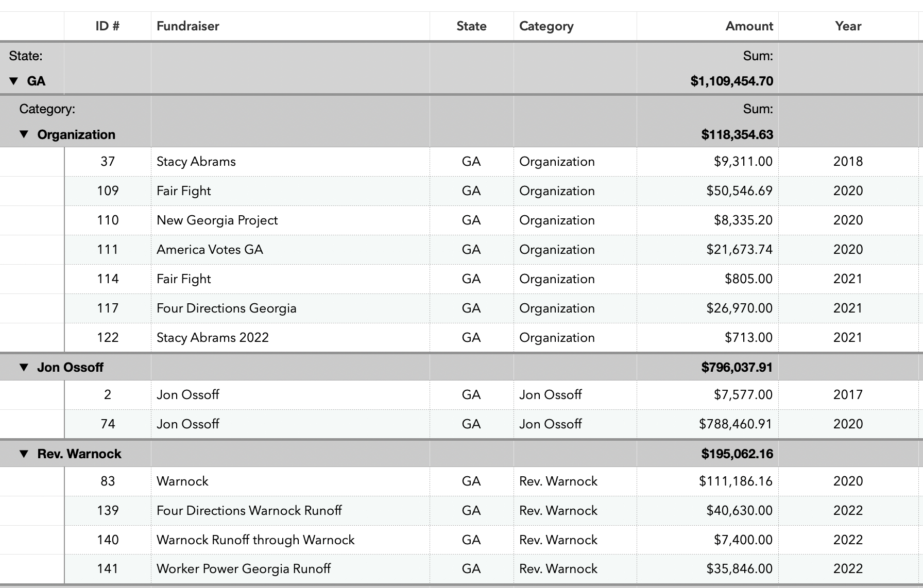Click the Warnock Runoff through Warnock cell
The height and width of the screenshot is (588, 923).
point(290,540)
